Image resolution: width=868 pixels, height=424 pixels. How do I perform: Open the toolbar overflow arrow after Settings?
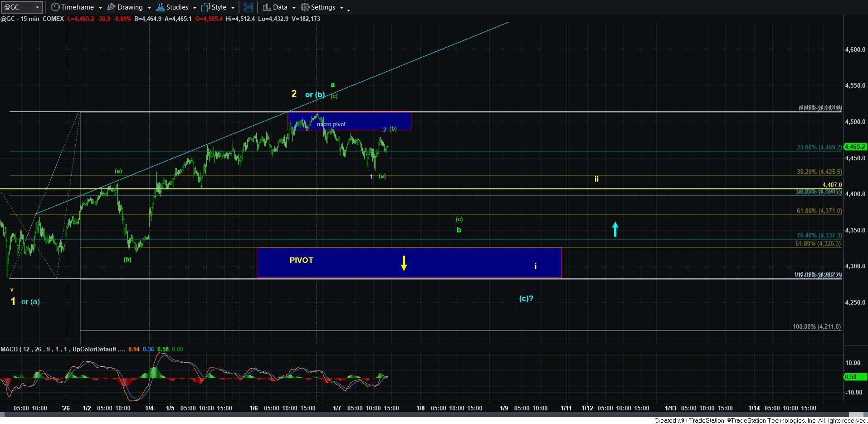coord(348,10)
